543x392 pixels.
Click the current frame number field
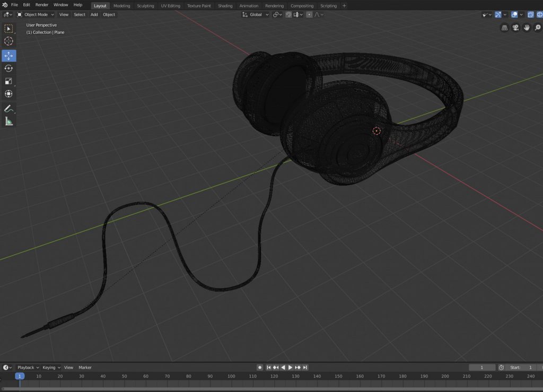(x=481, y=367)
